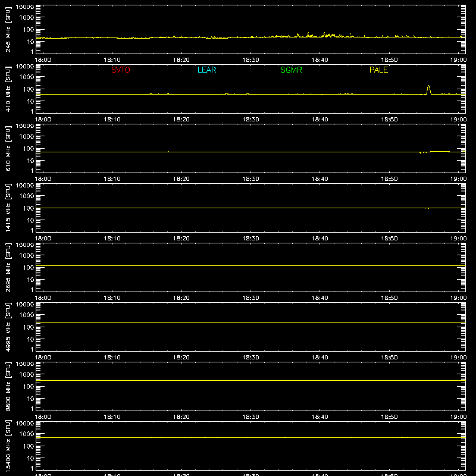
Task: Select 18:10 label under the 2695 MHz plot
Action: 112,298
